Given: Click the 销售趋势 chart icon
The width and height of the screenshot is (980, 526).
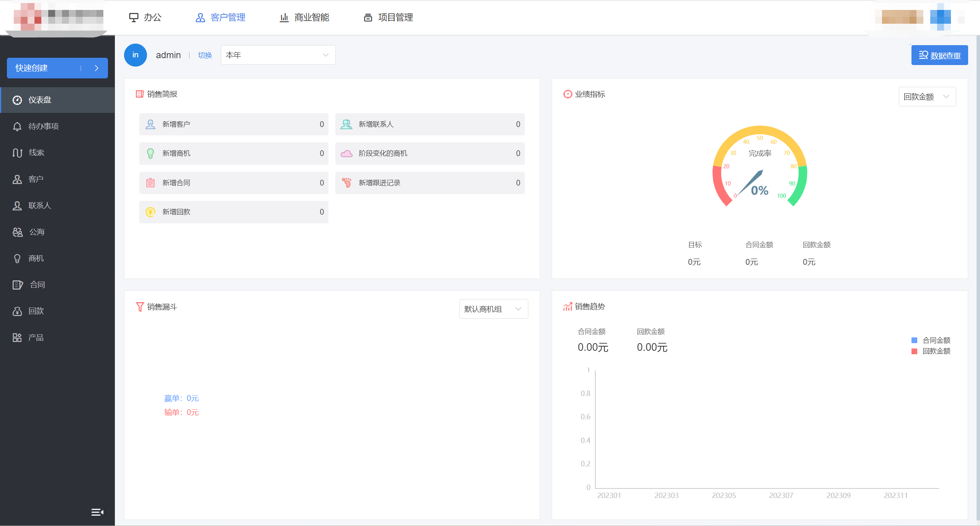Looking at the screenshot, I should (568, 306).
